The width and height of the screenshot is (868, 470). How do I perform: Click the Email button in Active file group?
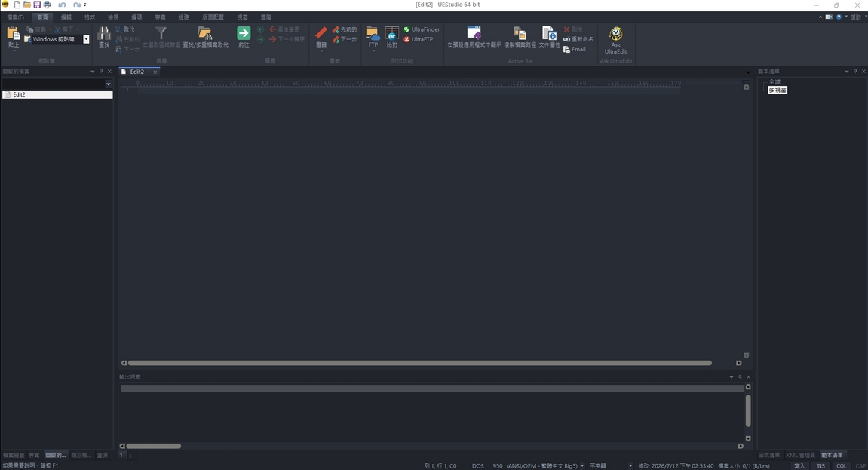pos(575,49)
